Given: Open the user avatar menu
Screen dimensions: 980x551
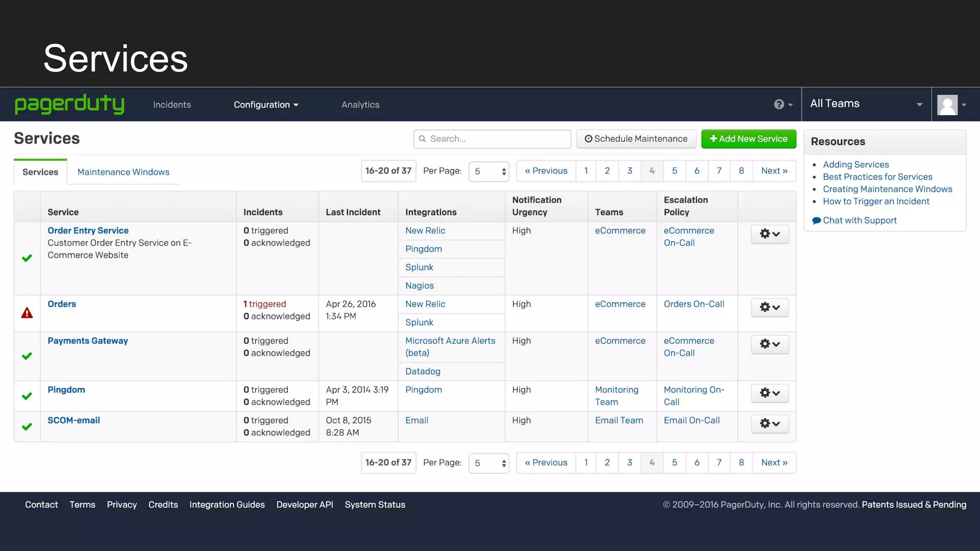Looking at the screenshot, I should 951,105.
